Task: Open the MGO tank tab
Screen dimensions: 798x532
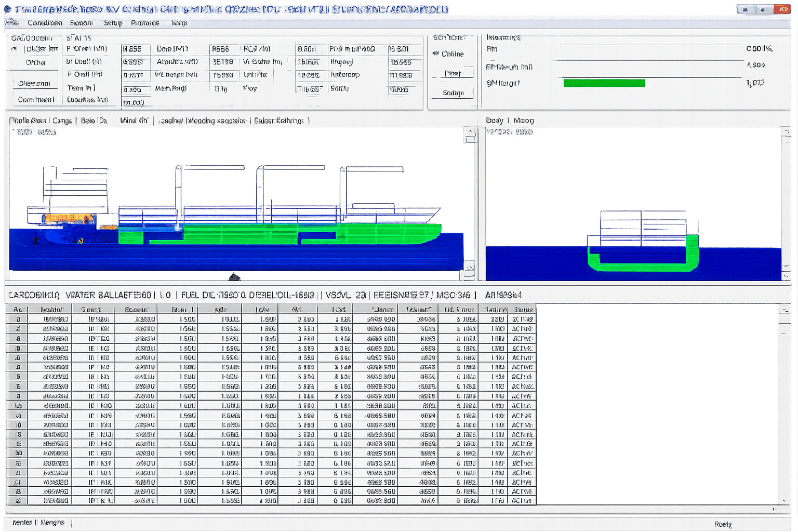Action: click(454, 295)
